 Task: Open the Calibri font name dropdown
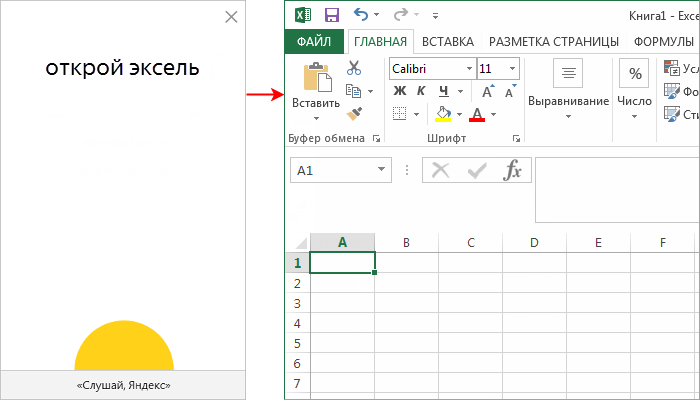[467, 69]
